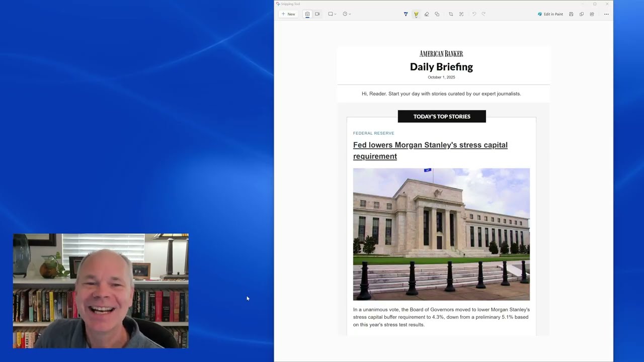Image resolution: width=644 pixels, height=362 pixels.
Task: Switch to photo snip mode
Action: coord(307,14)
